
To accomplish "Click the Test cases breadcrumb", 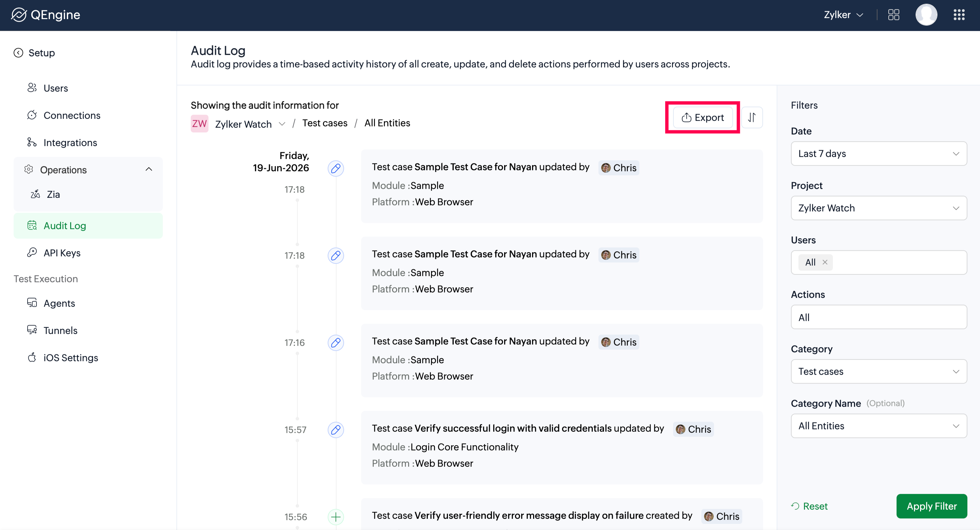I will (325, 123).
